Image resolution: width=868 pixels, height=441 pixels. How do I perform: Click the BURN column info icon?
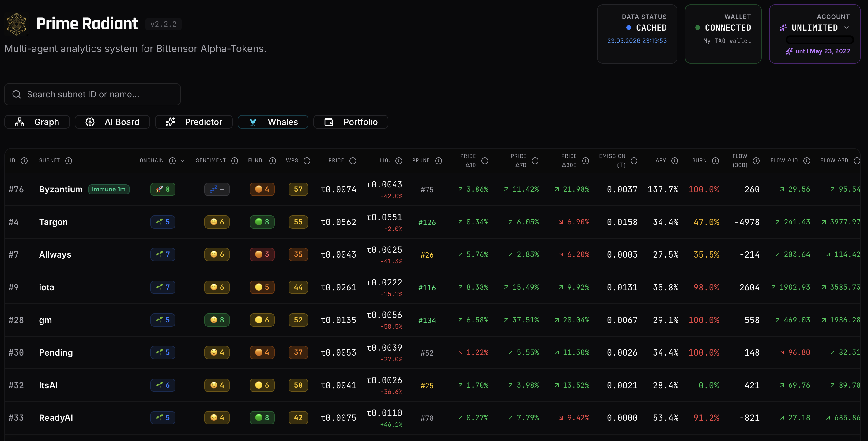[715, 161]
